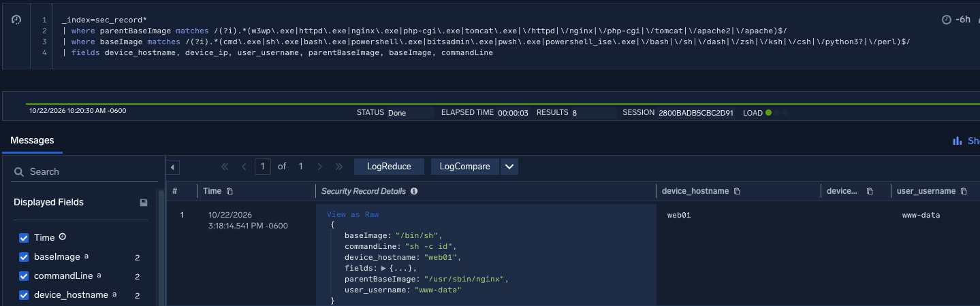Uncheck the device_hostname field checkbox
The width and height of the screenshot is (980, 306).
[24, 295]
